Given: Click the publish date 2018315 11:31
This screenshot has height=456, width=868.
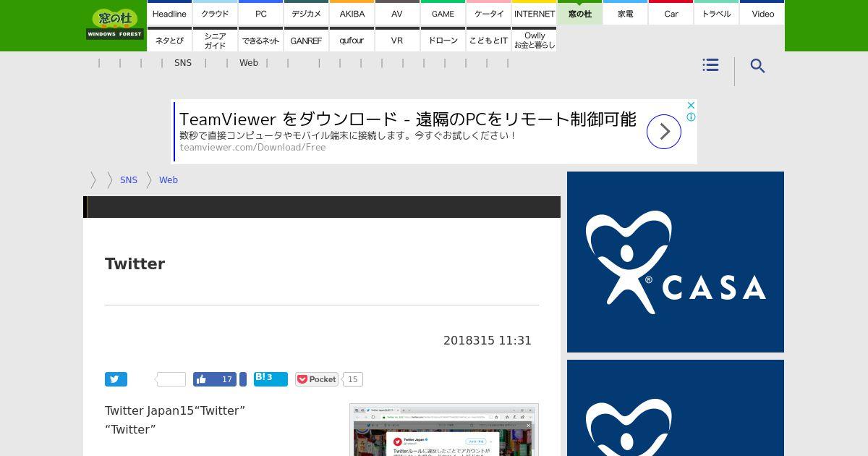Looking at the screenshot, I should click(488, 340).
